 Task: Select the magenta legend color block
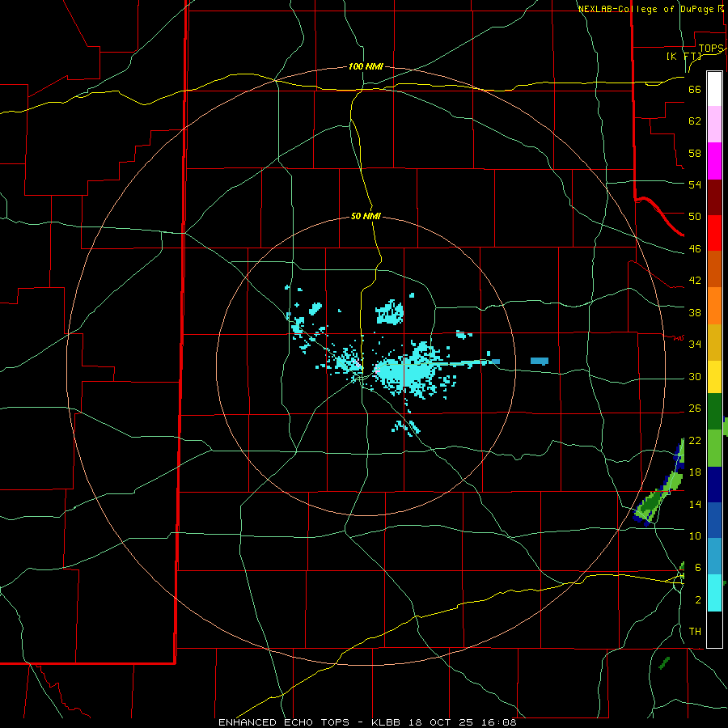pos(714,161)
